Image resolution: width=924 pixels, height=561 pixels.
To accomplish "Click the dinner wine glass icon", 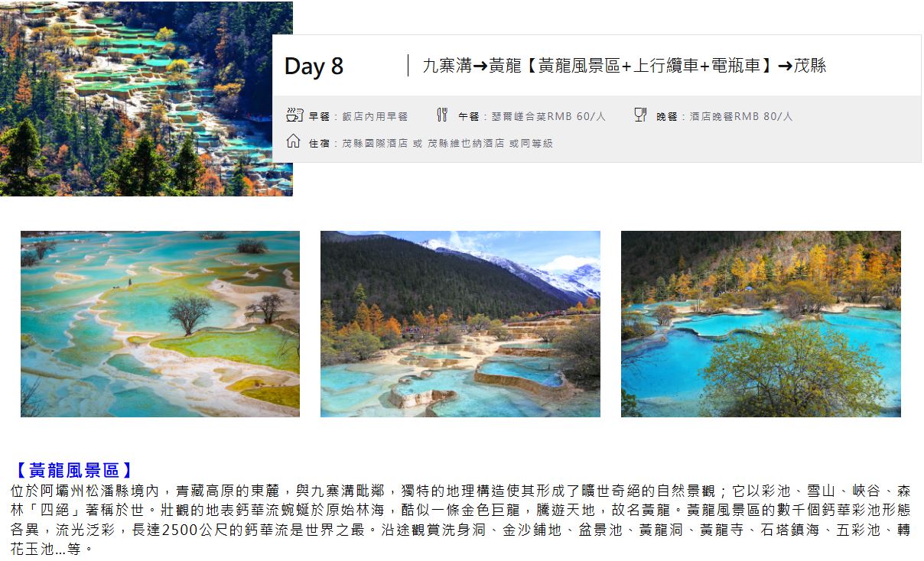I will pyautogui.click(x=640, y=115).
